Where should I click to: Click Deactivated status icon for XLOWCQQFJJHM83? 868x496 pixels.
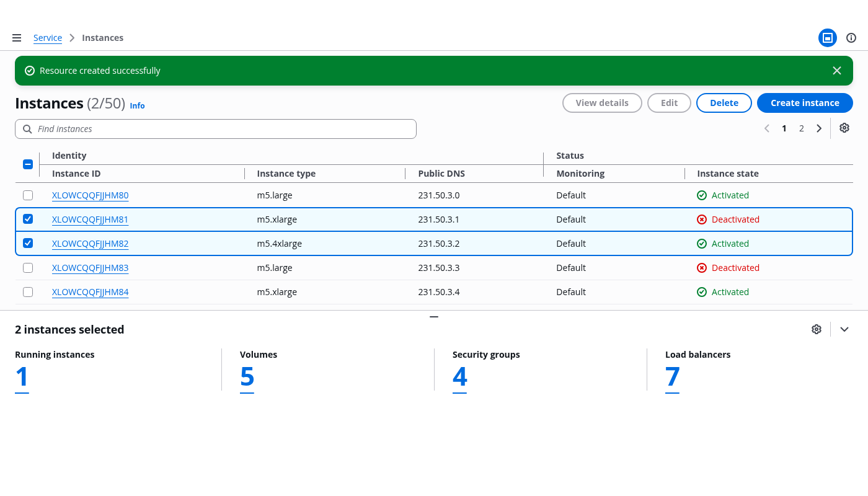702,268
